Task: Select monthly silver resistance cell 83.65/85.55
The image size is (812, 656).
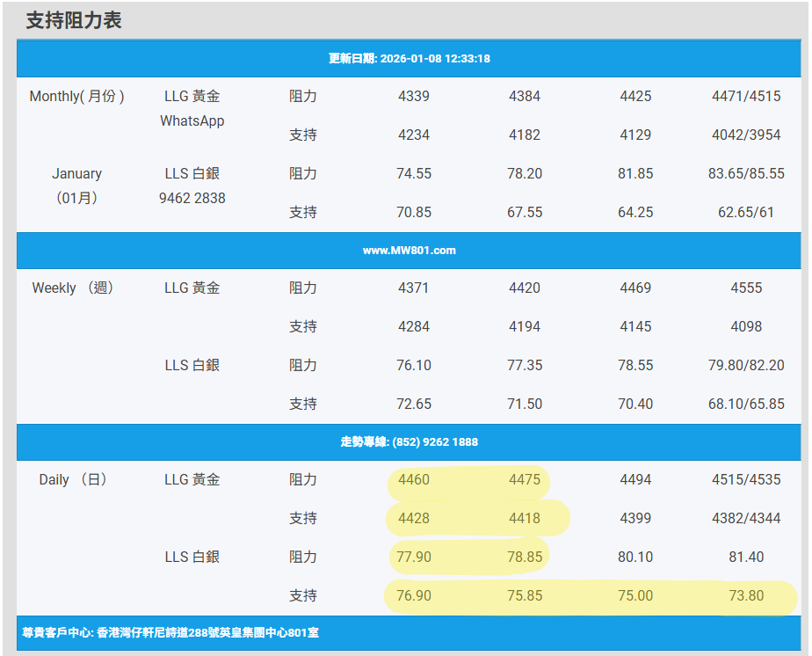Action: click(x=746, y=174)
